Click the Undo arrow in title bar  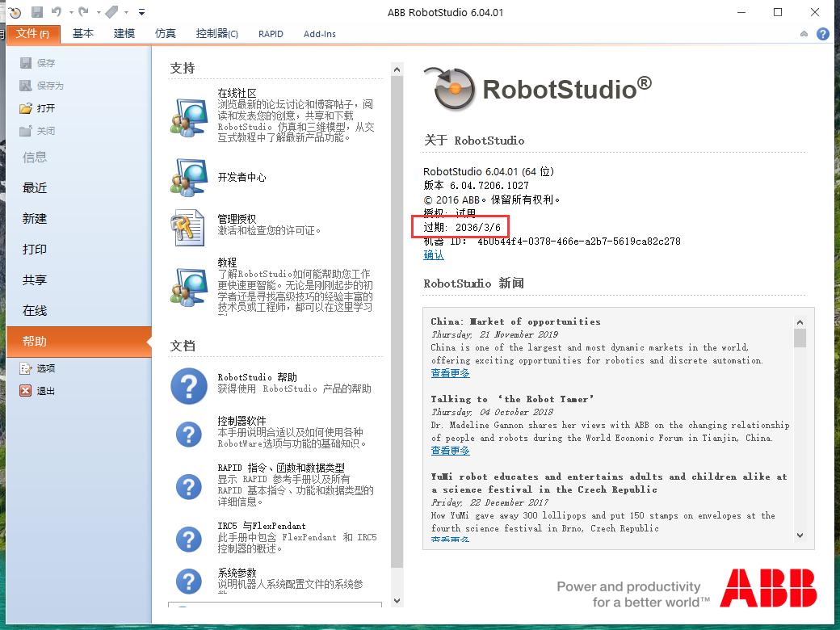pyautogui.click(x=57, y=11)
